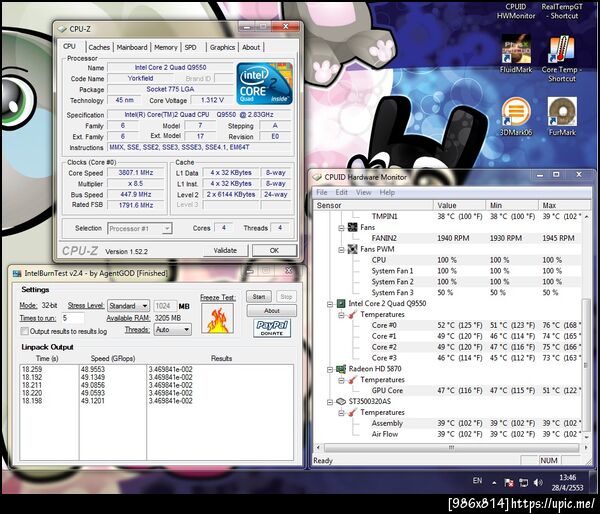This screenshot has width=600, height=514.
Task: Open the File menu in HWMonitor
Action: click(322, 193)
